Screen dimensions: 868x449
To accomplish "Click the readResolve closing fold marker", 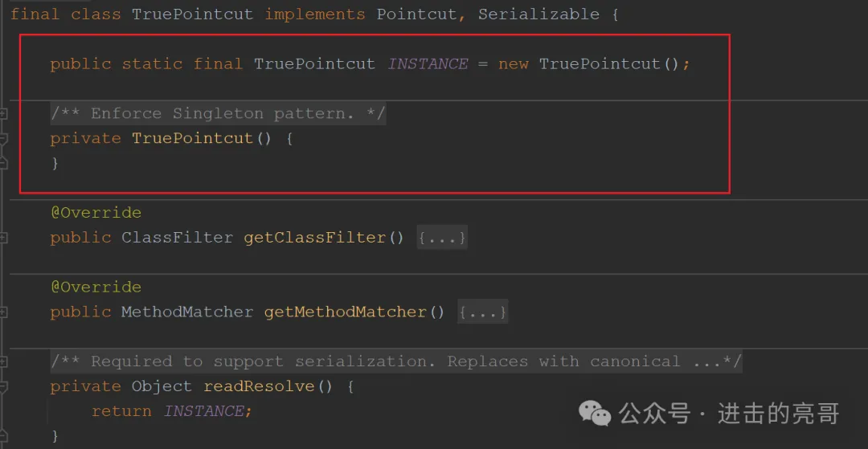I will click(3, 435).
